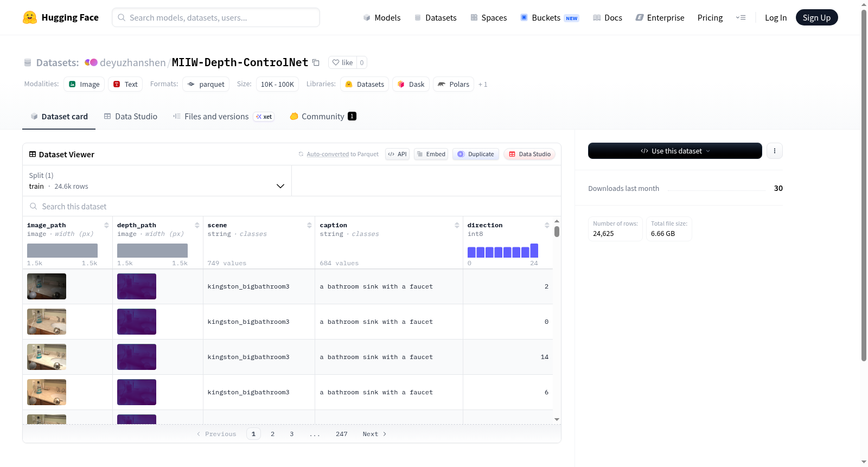Click the Log In link

(x=776, y=17)
